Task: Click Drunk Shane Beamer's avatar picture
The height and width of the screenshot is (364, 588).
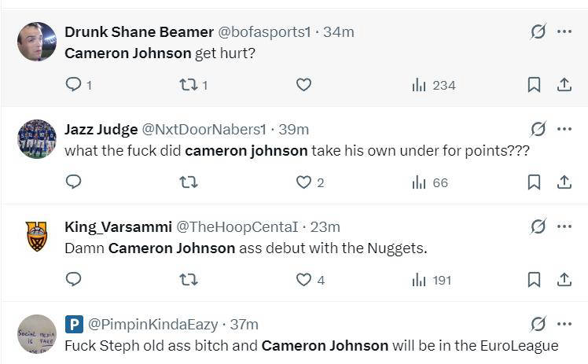Action: click(x=36, y=42)
